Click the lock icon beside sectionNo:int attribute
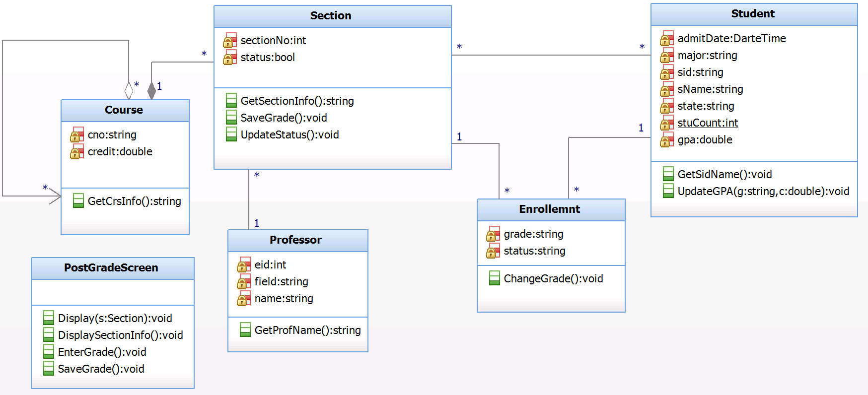This screenshot has height=395, width=868. (x=230, y=41)
